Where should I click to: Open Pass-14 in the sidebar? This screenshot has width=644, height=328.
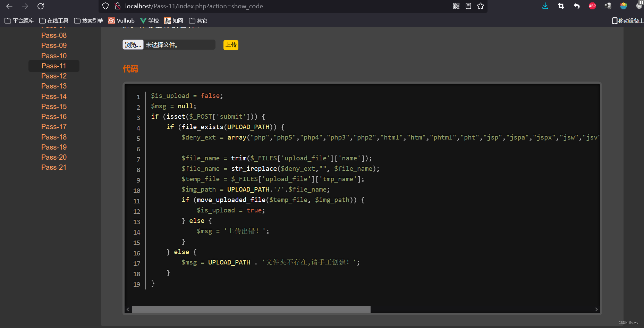(54, 96)
